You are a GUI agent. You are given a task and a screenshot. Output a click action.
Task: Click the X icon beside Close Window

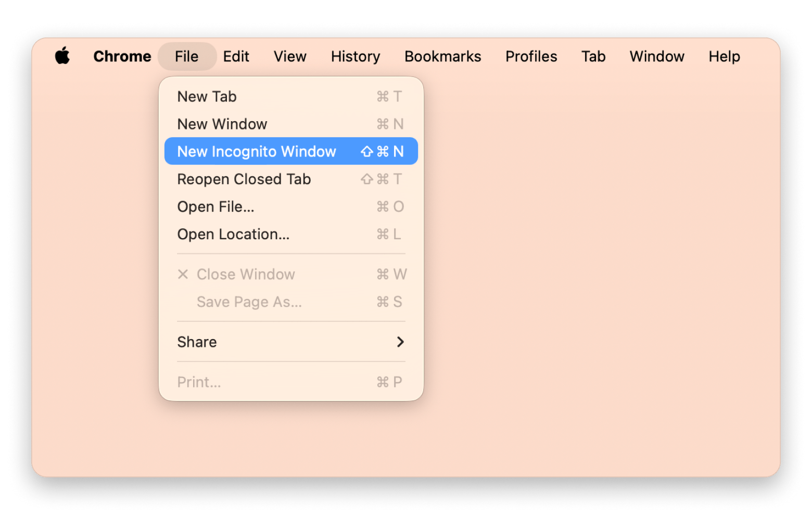[x=183, y=274]
